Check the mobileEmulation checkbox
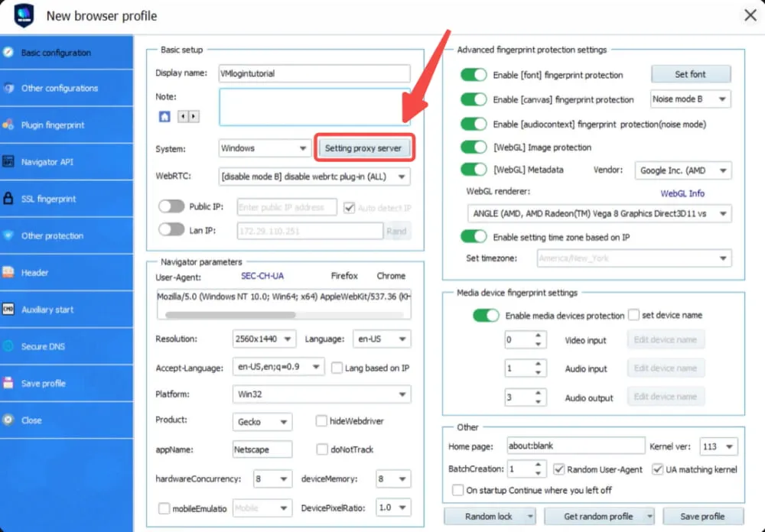765x532 pixels. [164, 508]
